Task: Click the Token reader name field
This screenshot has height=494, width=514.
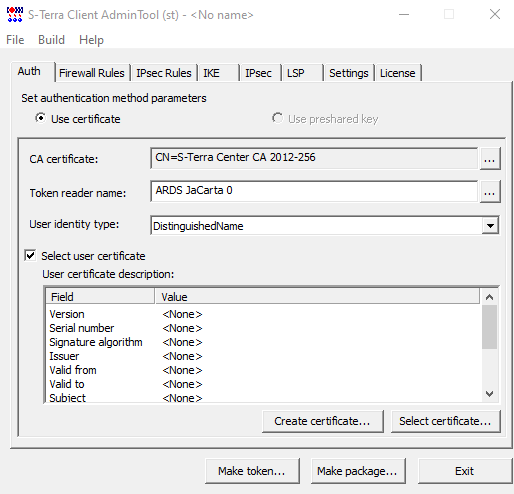Action: [314, 191]
